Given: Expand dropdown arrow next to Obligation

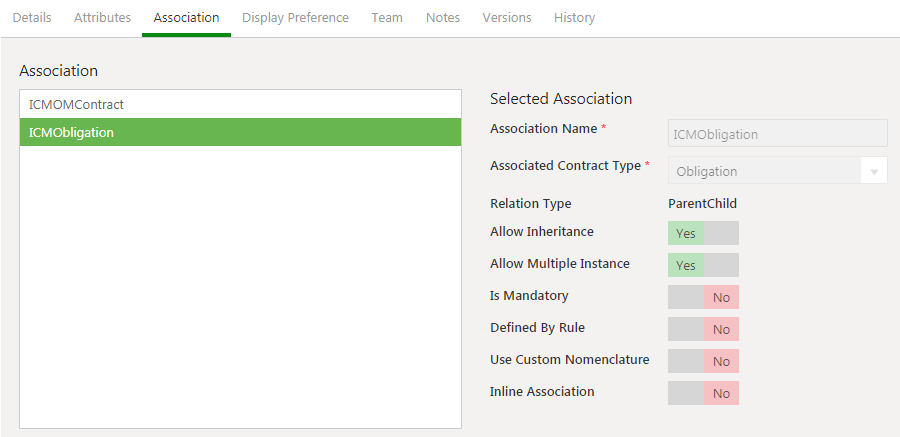Looking at the screenshot, I should click(x=874, y=172).
